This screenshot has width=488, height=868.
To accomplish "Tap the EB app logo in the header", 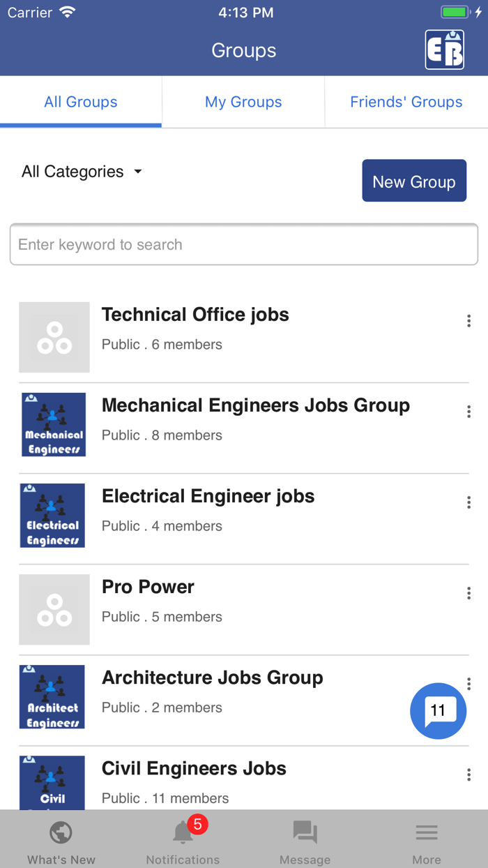I will (444, 50).
